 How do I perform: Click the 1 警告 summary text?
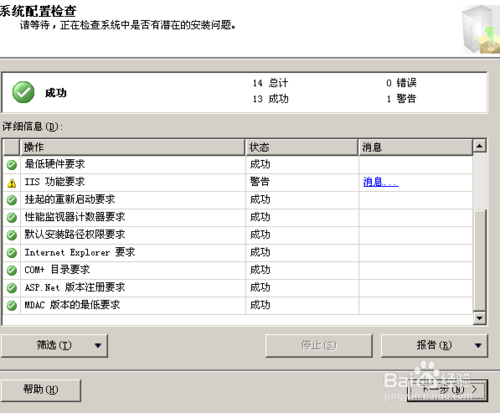coord(401,99)
